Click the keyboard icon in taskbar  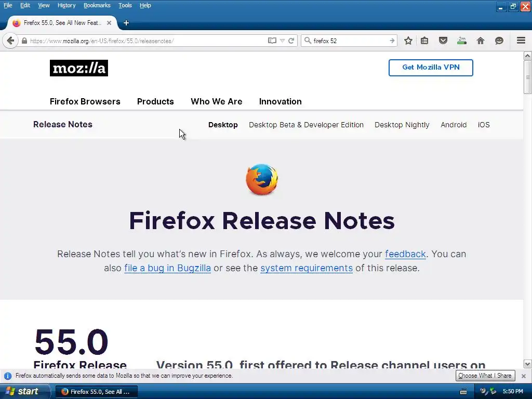tap(463, 392)
